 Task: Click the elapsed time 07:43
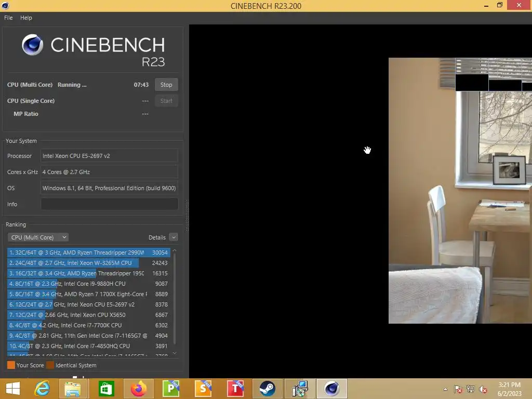141,85
